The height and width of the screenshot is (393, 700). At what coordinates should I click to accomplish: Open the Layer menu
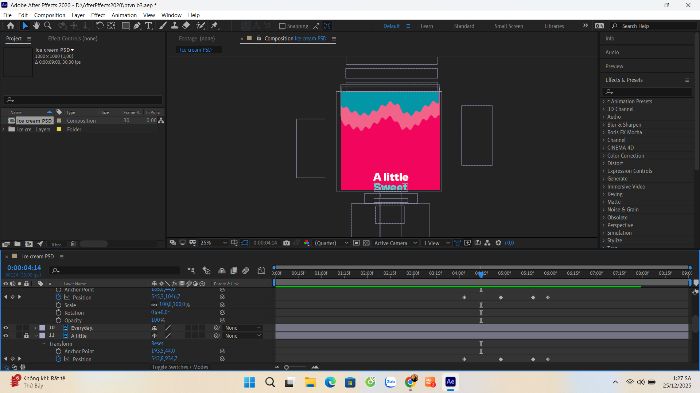[x=78, y=15]
